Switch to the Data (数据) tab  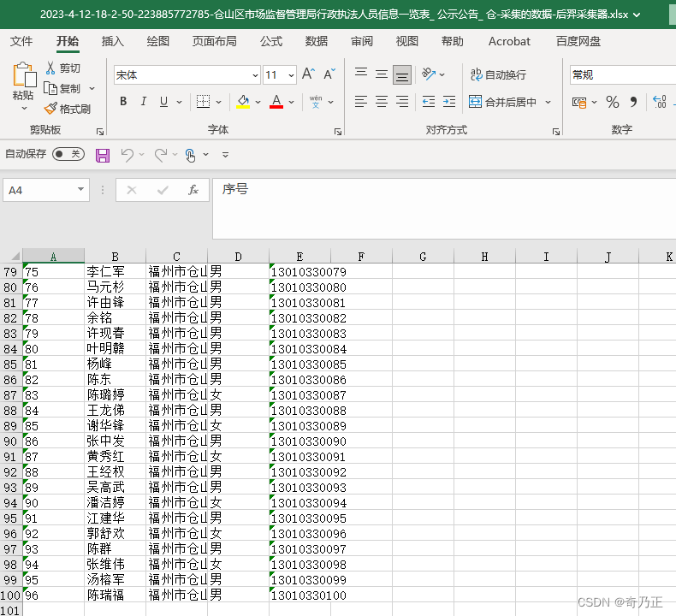point(317,41)
